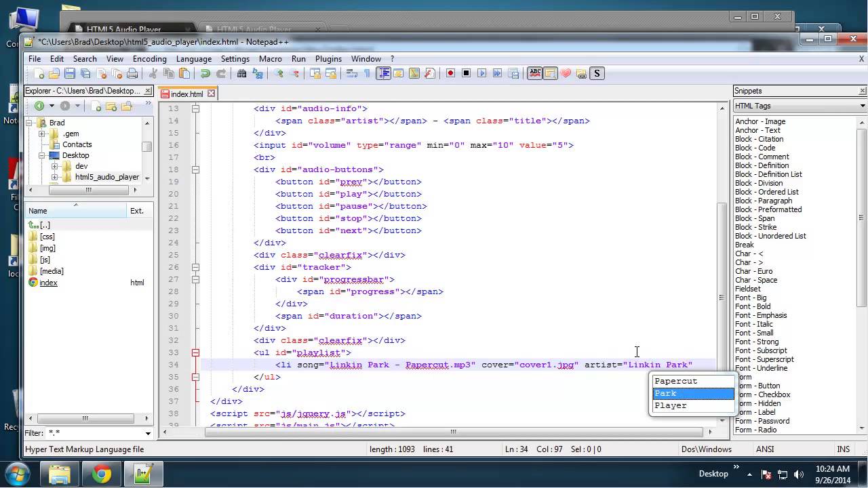Click the Open file toolbar icon
Viewport: 868px width, 488px height.
pos(54,73)
